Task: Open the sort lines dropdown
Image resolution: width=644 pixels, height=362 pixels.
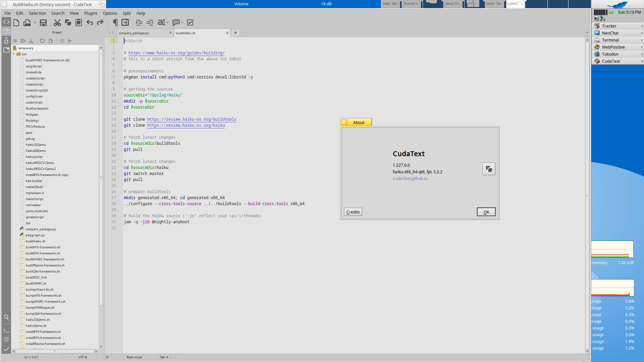Action: [163, 22]
